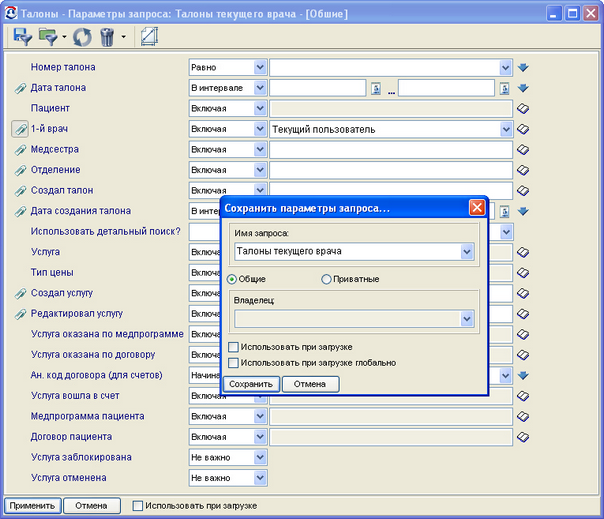This screenshot has width=604, height=519.
Task: Click first date field for Дата талона
Action: [318, 88]
